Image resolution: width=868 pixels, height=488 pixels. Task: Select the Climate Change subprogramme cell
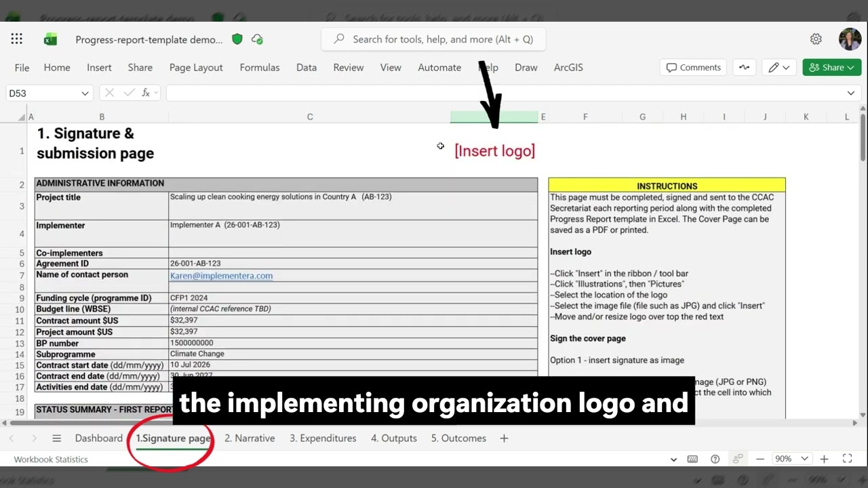coord(353,354)
